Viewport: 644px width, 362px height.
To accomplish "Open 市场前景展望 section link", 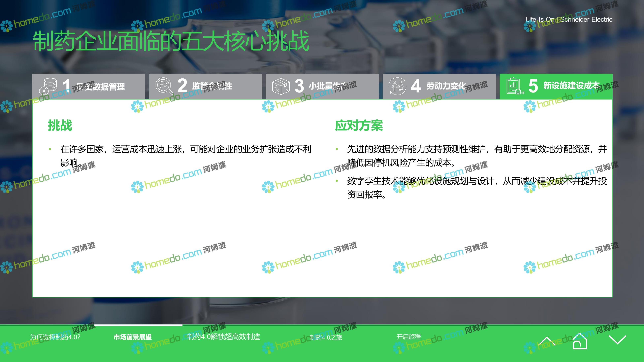I will [x=132, y=337].
